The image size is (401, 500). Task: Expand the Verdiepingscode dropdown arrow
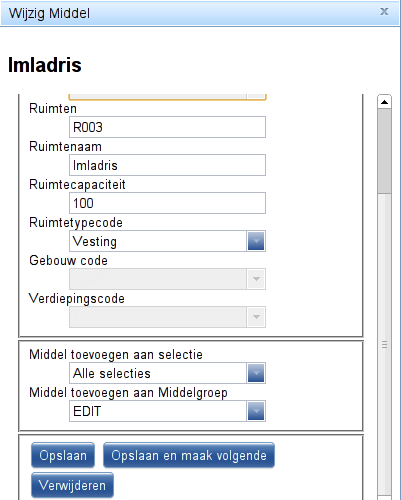pos(256,317)
